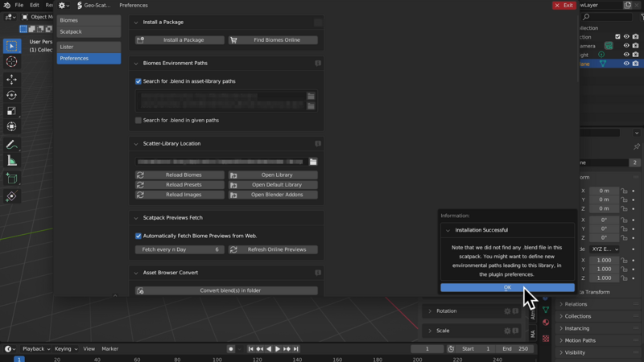Hide the Plane object in outliner
The height and width of the screenshot is (362, 644).
[626, 64]
